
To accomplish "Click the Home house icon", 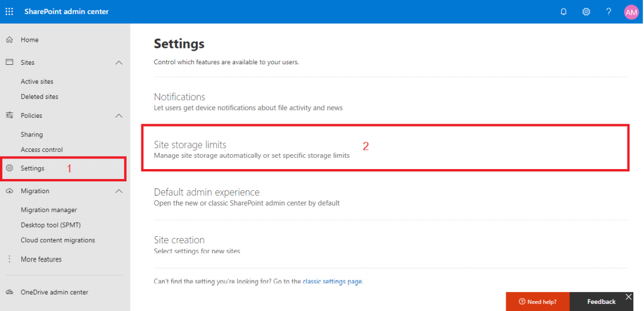I will 9,39.
